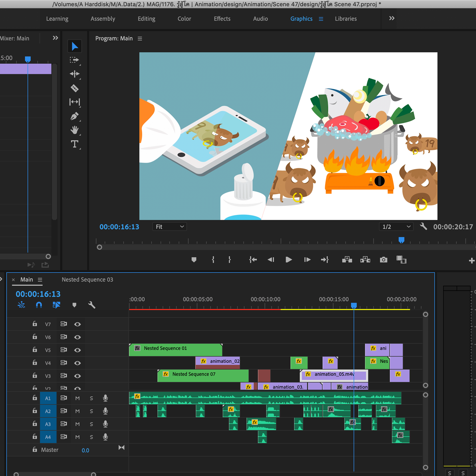Viewport: 476px width, 476px height.
Task: Enable voice-over record on A1
Action: (x=105, y=398)
